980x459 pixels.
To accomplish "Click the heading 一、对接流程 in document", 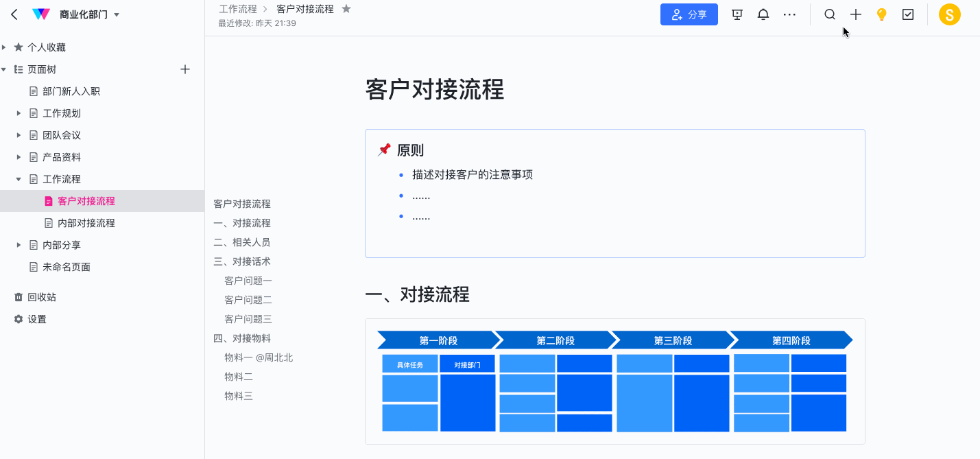I will 417,294.
